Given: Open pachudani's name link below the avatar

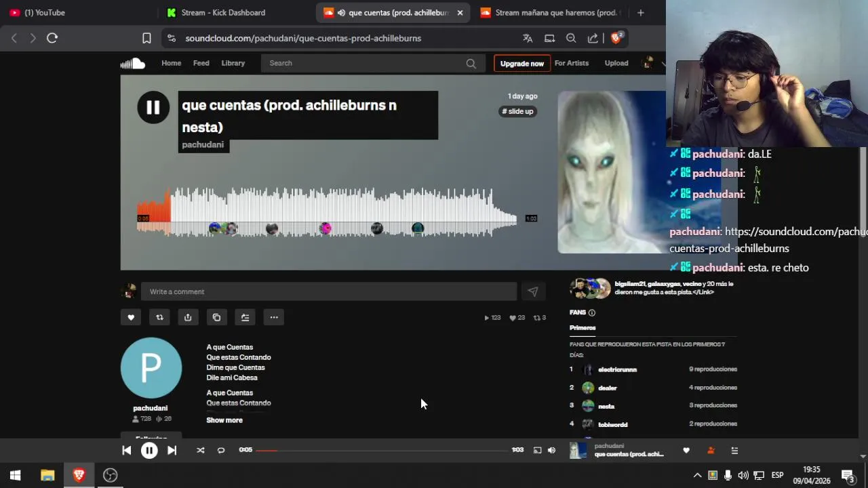Looking at the screenshot, I should pos(151,408).
